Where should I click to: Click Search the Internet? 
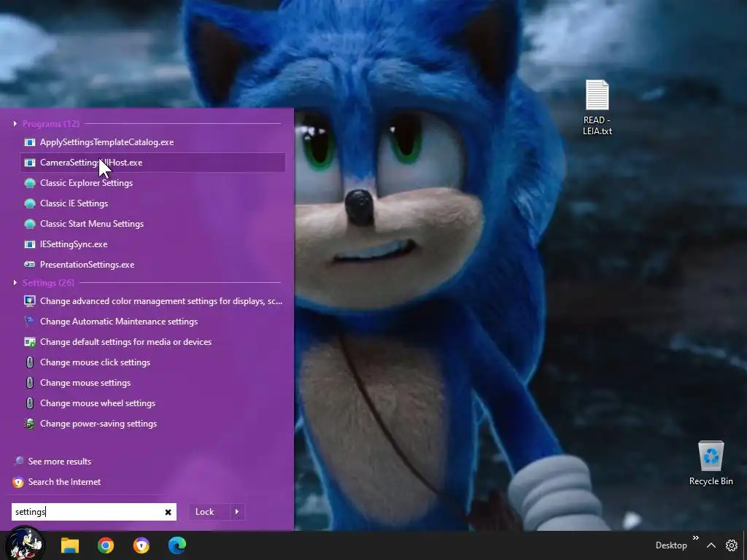tap(64, 482)
